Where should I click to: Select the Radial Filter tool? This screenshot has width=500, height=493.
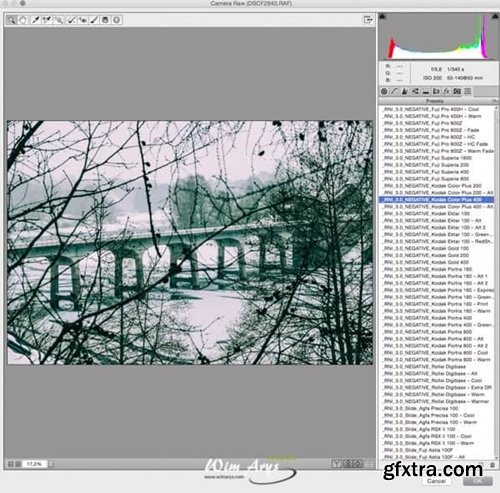coord(117,20)
